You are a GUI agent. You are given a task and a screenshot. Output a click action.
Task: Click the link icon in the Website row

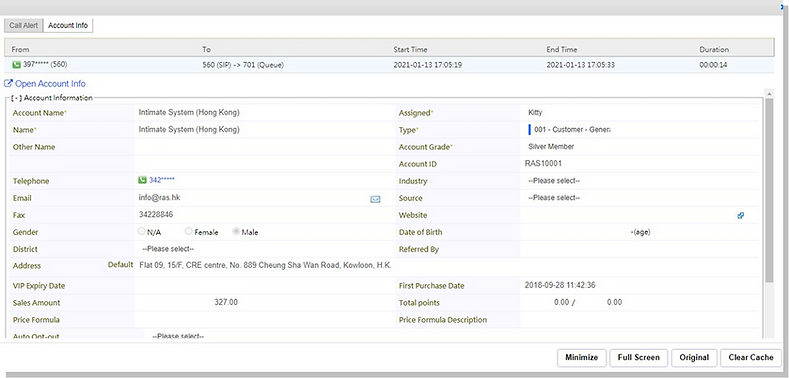(741, 215)
